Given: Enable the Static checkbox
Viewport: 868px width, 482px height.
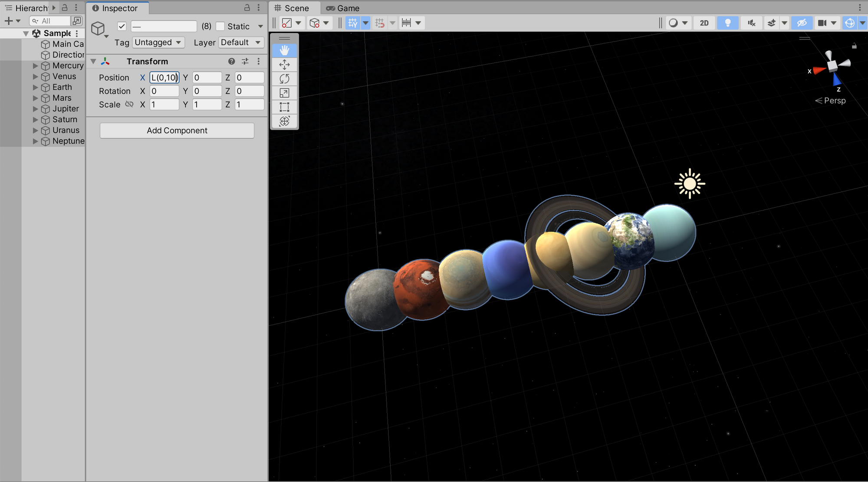Looking at the screenshot, I should (x=220, y=26).
